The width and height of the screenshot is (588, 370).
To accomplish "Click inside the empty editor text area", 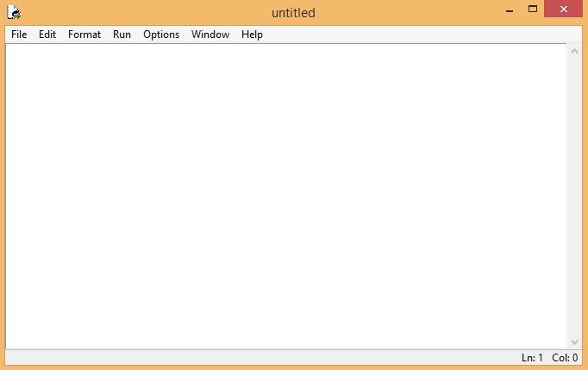I will point(285,197).
